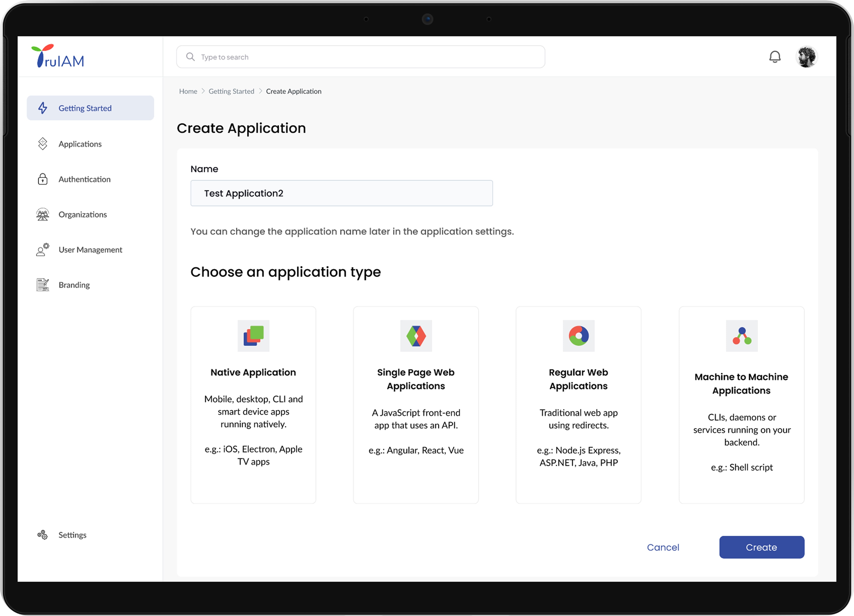Open User Management section

90,250
